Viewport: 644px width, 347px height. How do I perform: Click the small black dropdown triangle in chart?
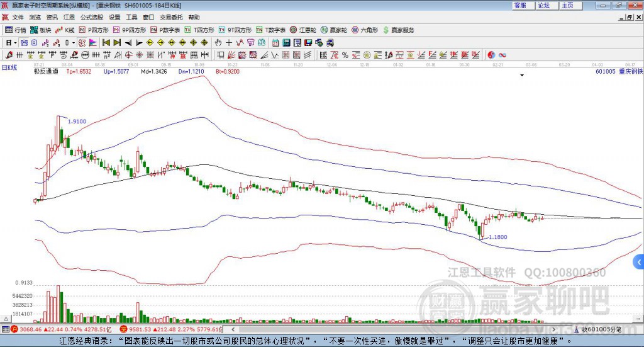pyautogui.click(x=522, y=75)
